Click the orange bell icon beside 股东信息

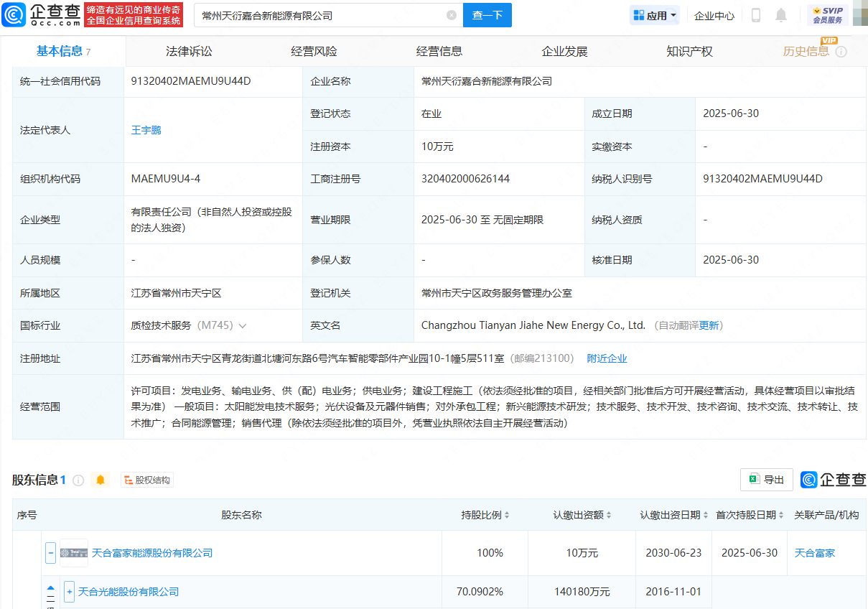tap(101, 480)
